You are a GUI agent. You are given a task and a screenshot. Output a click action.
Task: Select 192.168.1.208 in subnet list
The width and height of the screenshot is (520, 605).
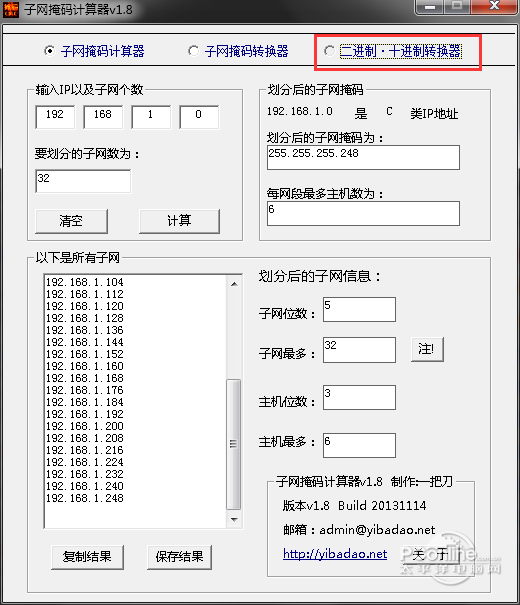(84, 438)
